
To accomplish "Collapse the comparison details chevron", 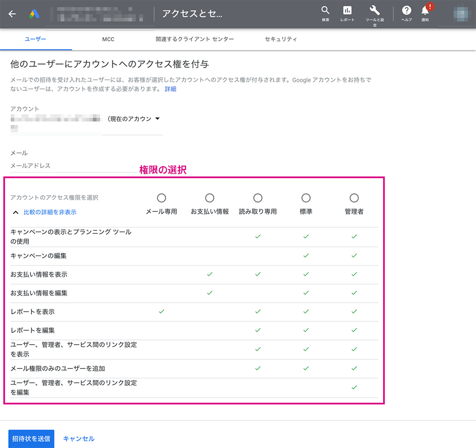I will [16, 212].
